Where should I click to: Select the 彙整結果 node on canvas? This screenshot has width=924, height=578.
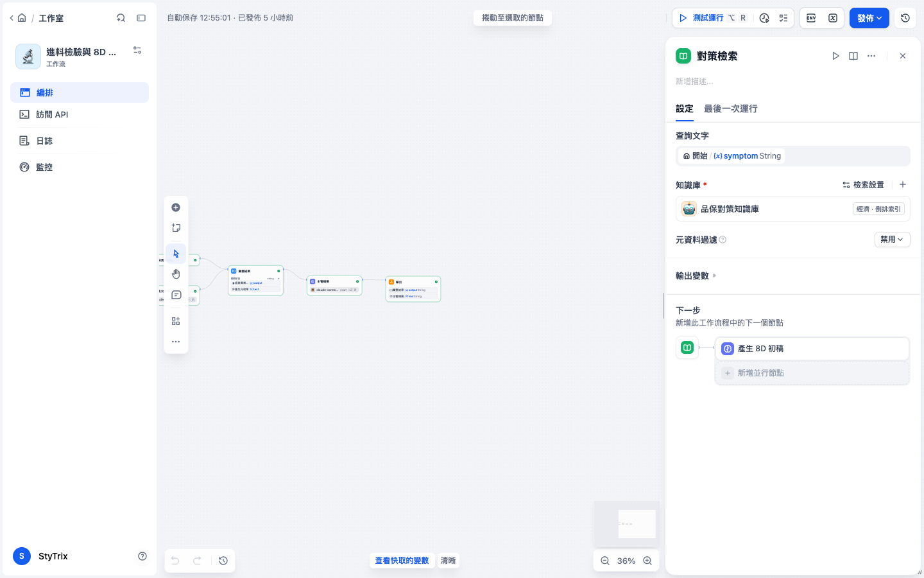pos(255,281)
